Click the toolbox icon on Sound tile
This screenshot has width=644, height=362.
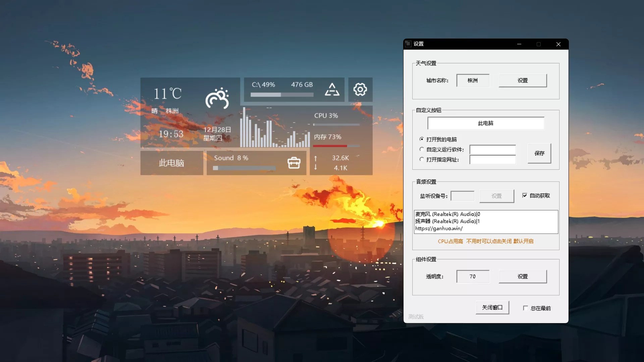click(x=294, y=163)
